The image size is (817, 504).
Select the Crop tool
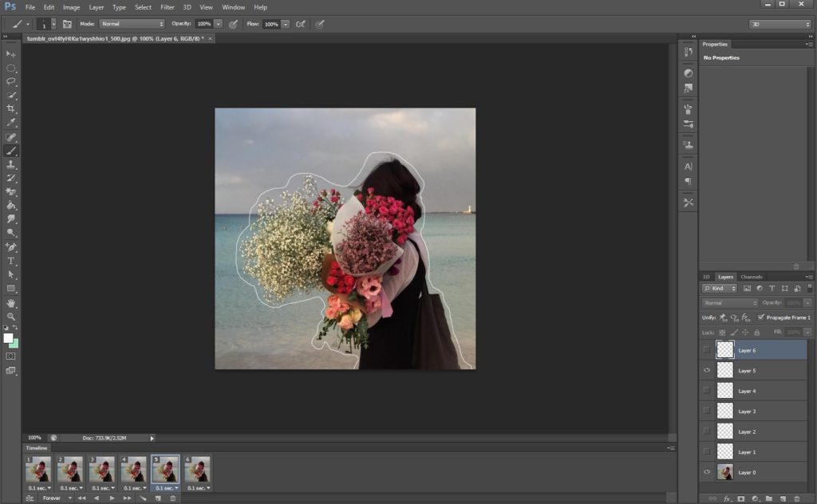[x=11, y=108]
